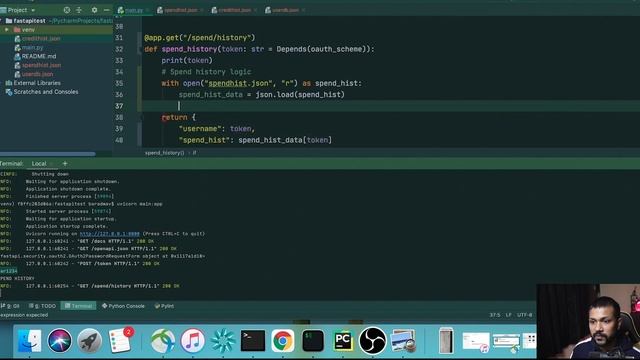The width and height of the screenshot is (640, 360).
Task: Hide the Project tool window with minus icon
Action: pos(107,10)
